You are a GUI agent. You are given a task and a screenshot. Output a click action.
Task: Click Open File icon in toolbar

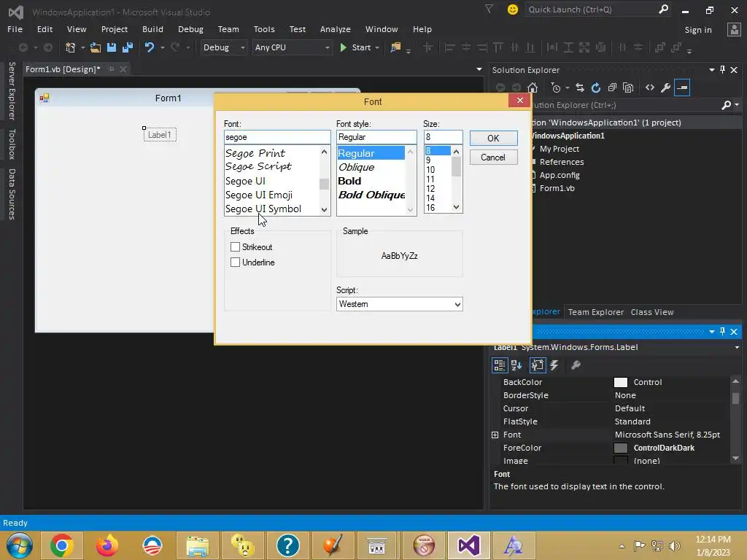(96, 47)
